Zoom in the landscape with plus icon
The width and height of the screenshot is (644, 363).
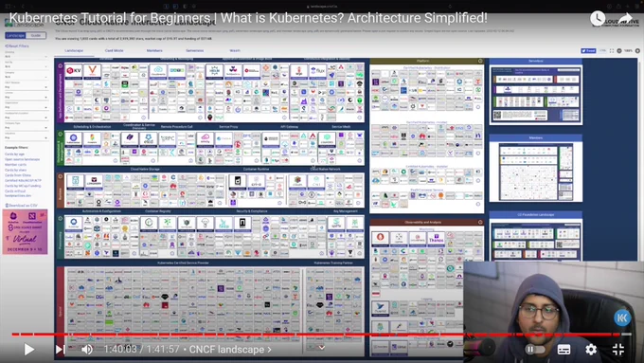[637, 51]
